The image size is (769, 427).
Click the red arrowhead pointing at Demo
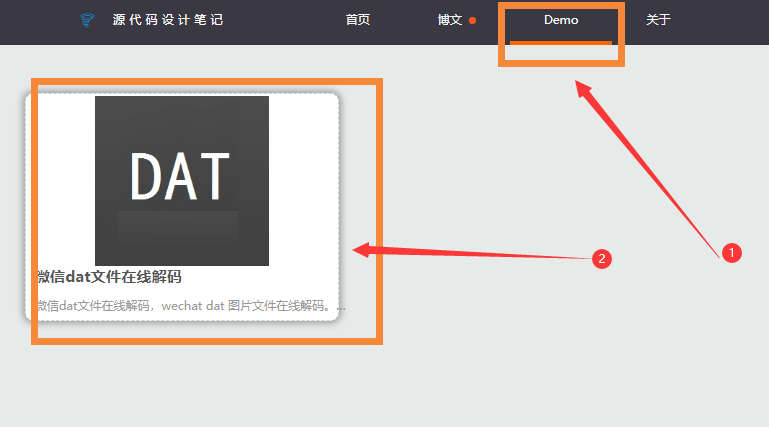(x=584, y=89)
